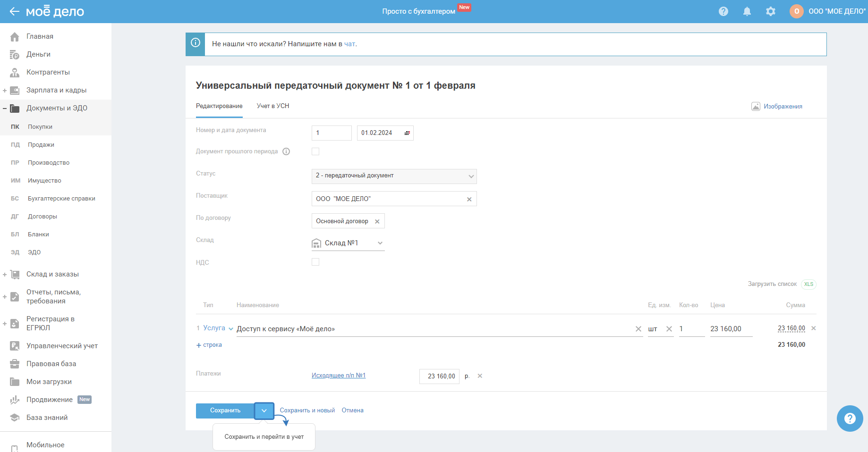The height and width of the screenshot is (452, 868).
Task: Click the Зарплата и кадры icon
Action: [x=15, y=90]
